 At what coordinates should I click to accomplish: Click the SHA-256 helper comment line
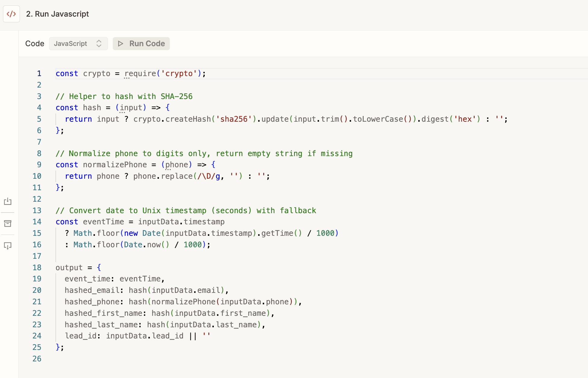coord(124,96)
